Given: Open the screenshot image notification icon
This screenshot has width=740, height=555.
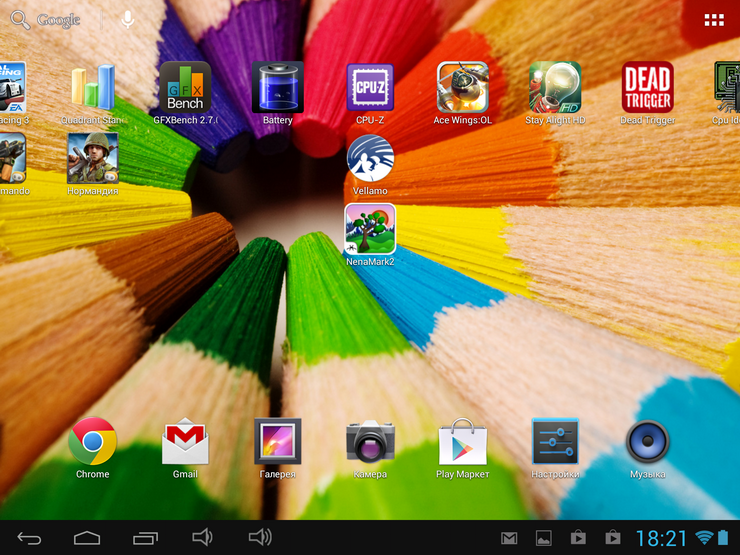Looking at the screenshot, I should (543, 538).
